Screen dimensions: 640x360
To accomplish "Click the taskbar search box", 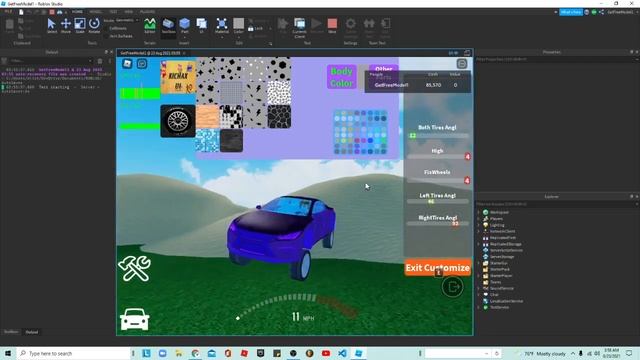I will pyautogui.click(x=73, y=353).
